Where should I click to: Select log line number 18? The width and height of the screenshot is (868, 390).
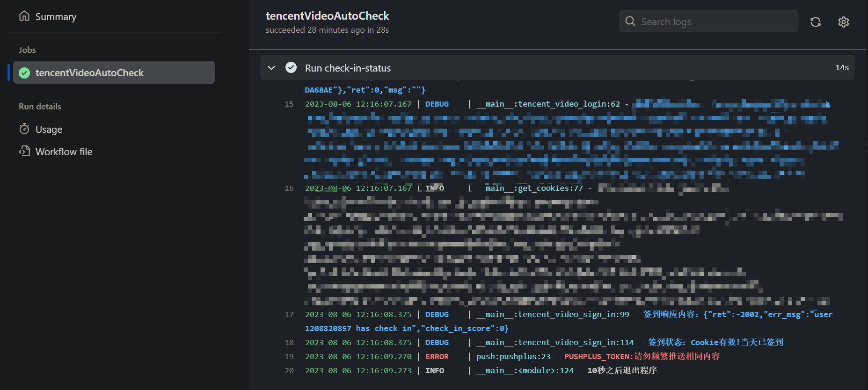tap(289, 343)
